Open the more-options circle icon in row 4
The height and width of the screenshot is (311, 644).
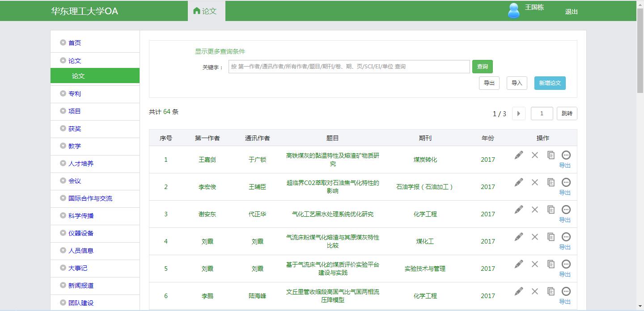(x=566, y=237)
